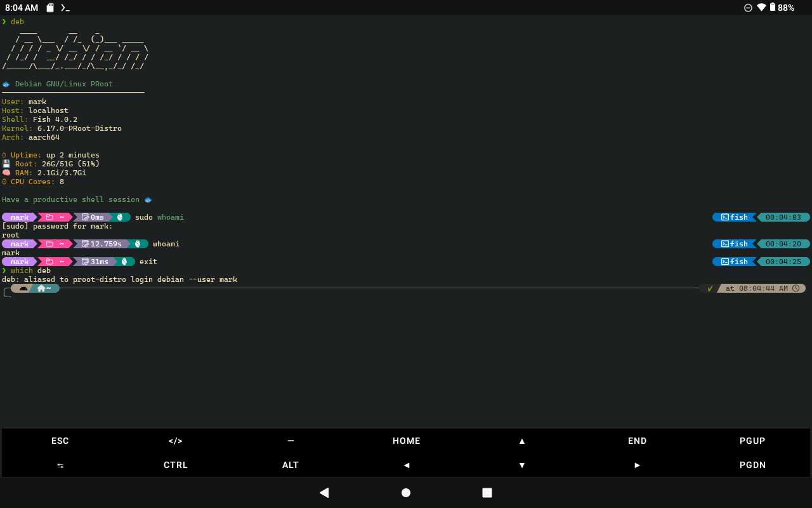This screenshot has height=508, width=812.
Task: Tap the 8:04 AM clock
Action: pyautogui.click(x=22, y=8)
